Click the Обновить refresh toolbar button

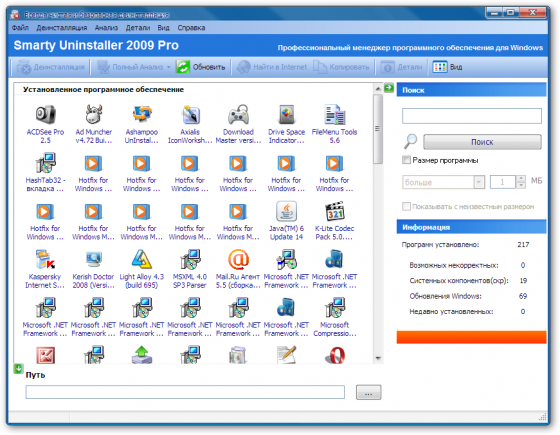(x=201, y=67)
